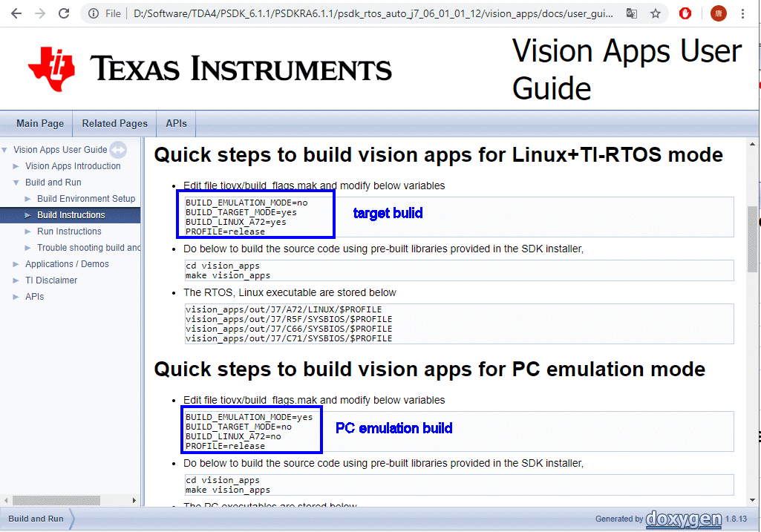The height and width of the screenshot is (532, 761).
Task: Click the red adblock extension icon
Action: (x=685, y=13)
